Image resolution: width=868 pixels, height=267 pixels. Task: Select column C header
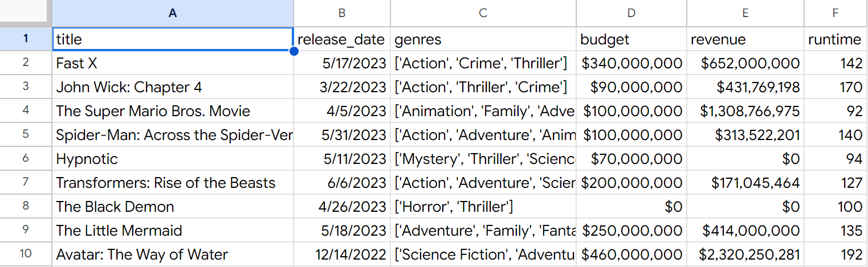pyautogui.click(x=483, y=13)
